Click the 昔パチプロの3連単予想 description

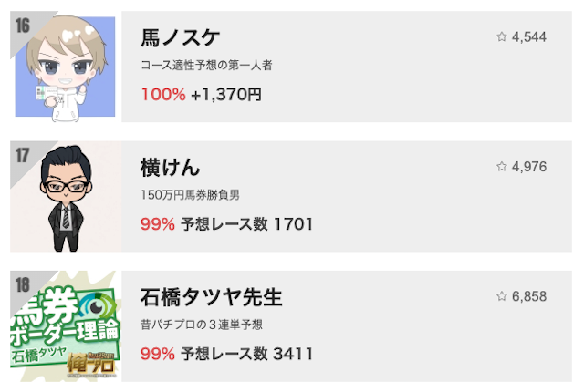[x=202, y=325]
